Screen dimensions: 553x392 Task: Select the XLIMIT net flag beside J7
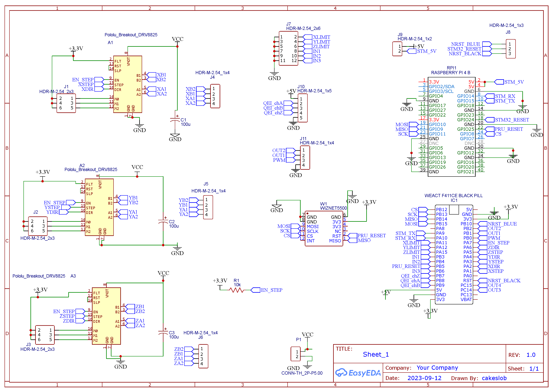coord(317,37)
